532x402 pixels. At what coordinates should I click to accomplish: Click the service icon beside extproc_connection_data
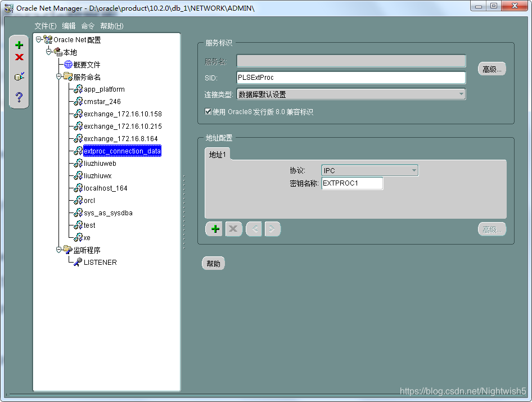[x=78, y=151]
